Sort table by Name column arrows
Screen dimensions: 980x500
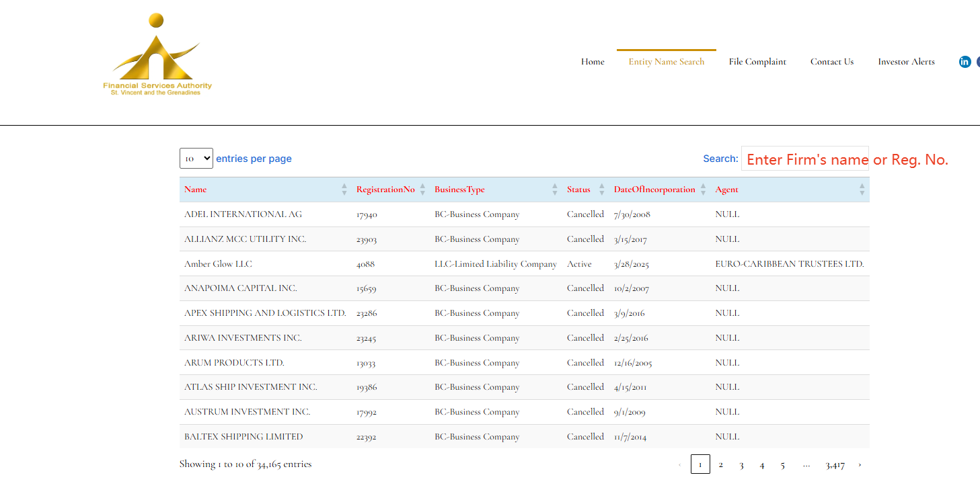tap(344, 190)
